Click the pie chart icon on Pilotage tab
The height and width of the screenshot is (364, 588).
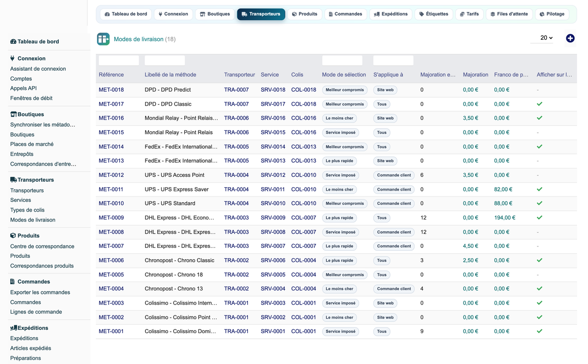coord(542,14)
